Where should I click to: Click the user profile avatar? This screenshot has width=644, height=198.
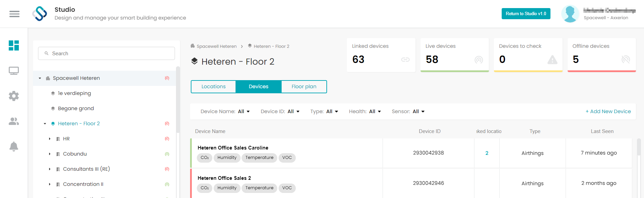[570, 14]
